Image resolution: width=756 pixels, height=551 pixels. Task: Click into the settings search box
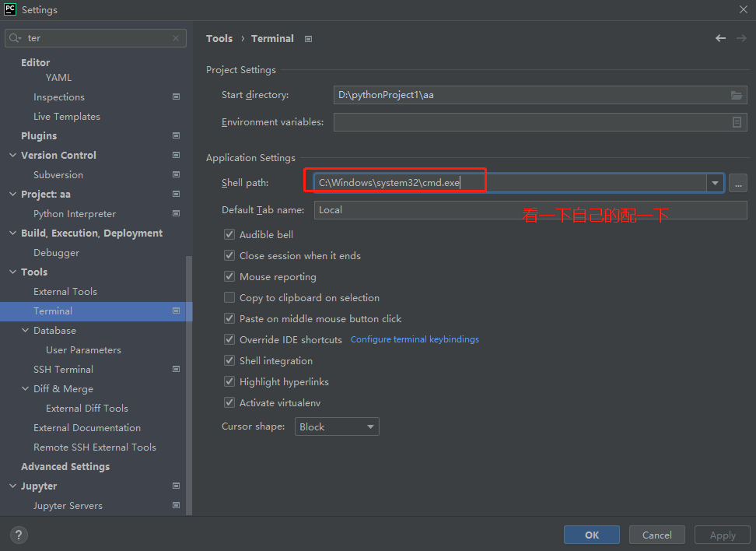click(96, 38)
